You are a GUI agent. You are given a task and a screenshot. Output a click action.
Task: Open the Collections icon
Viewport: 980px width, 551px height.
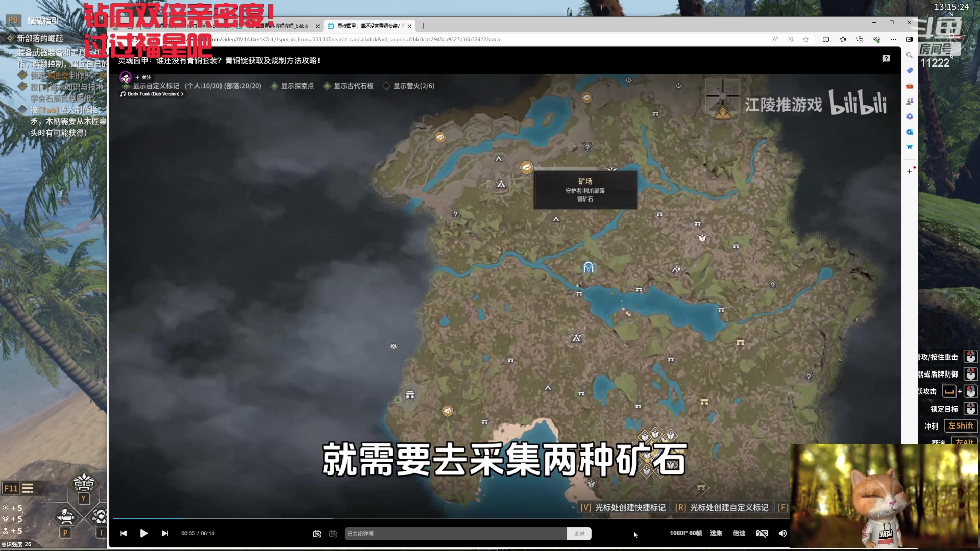(860, 39)
